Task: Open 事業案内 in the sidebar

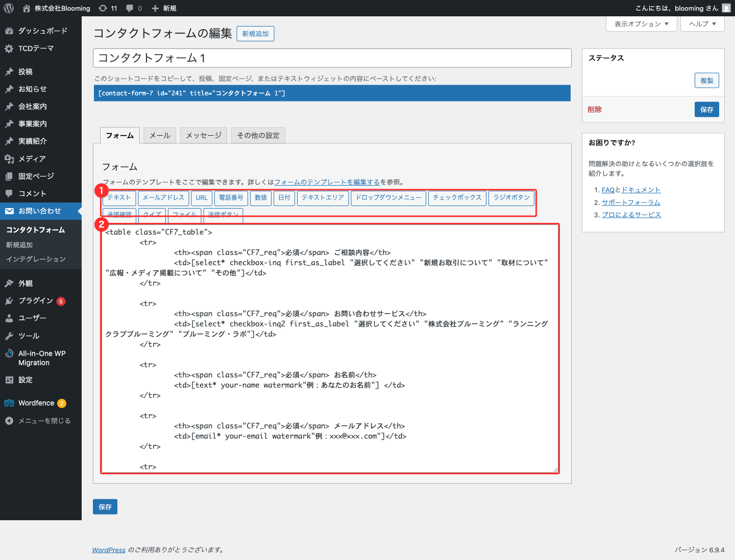Action: (41, 124)
